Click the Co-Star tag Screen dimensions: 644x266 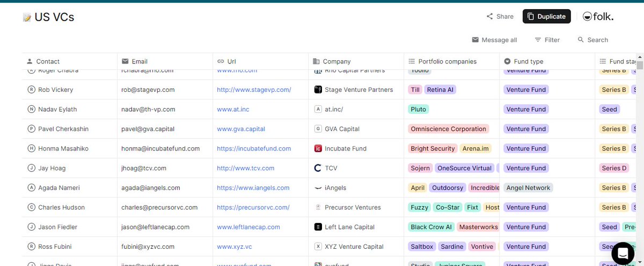pyautogui.click(x=448, y=207)
